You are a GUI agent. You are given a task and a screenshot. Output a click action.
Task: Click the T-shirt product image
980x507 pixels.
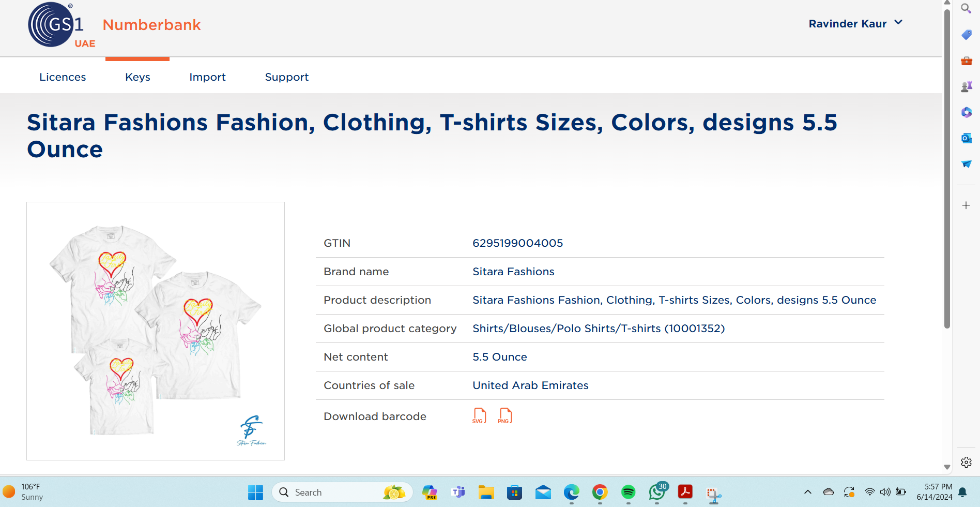(156, 331)
